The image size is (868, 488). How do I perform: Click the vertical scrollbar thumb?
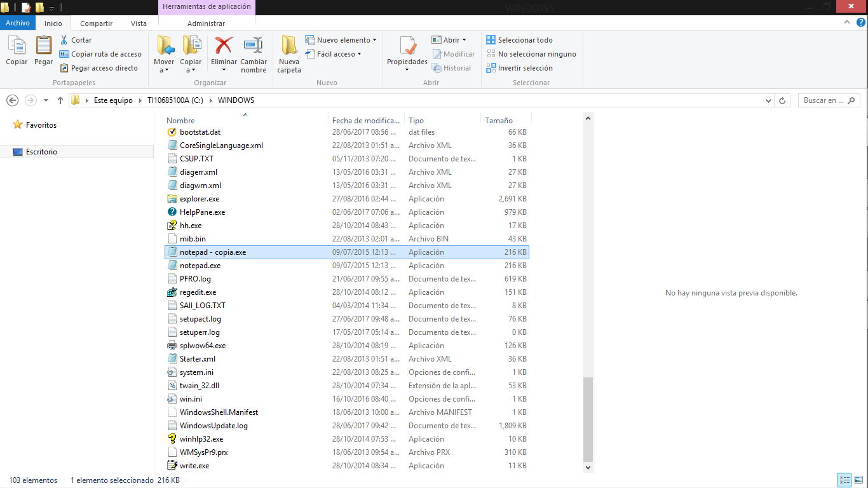(x=588, y=419)
